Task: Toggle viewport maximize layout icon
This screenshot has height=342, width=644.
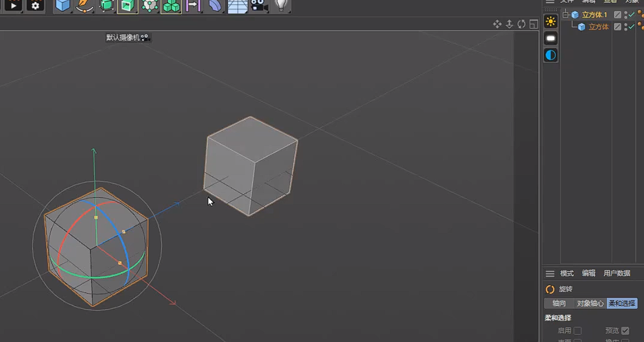Action: [534, 24]
